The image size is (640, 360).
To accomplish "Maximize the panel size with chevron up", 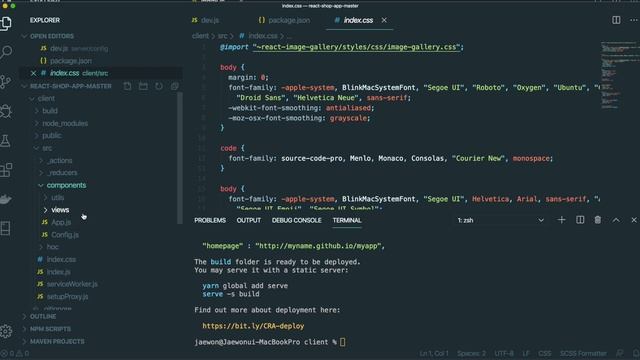I will (616, 220).
